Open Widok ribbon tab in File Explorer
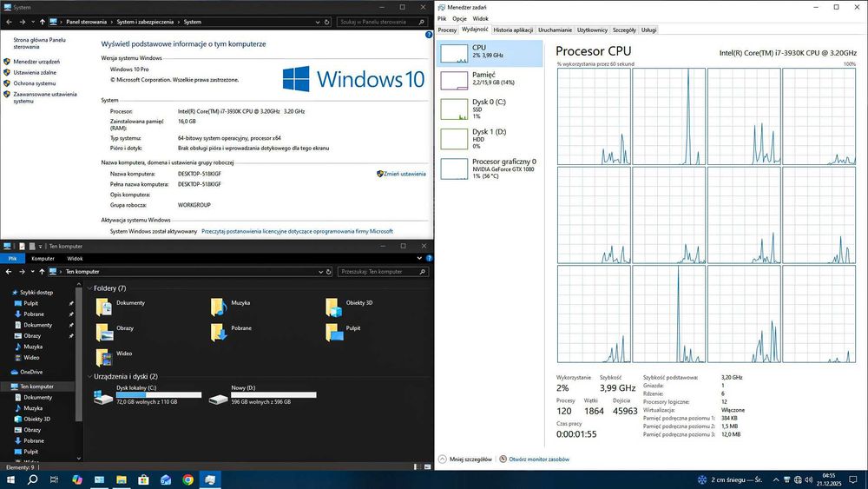The image size is (868, 489). (x=75, y=258)
